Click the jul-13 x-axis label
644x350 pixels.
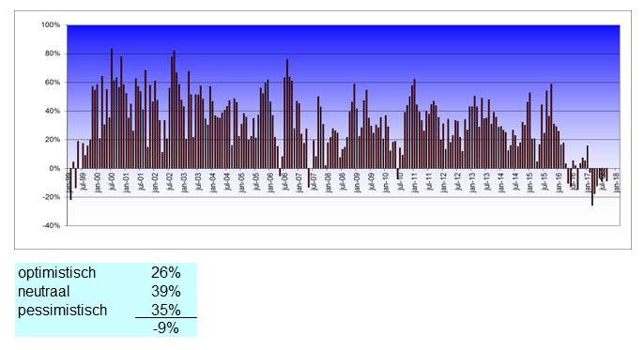tap(486, 182)
